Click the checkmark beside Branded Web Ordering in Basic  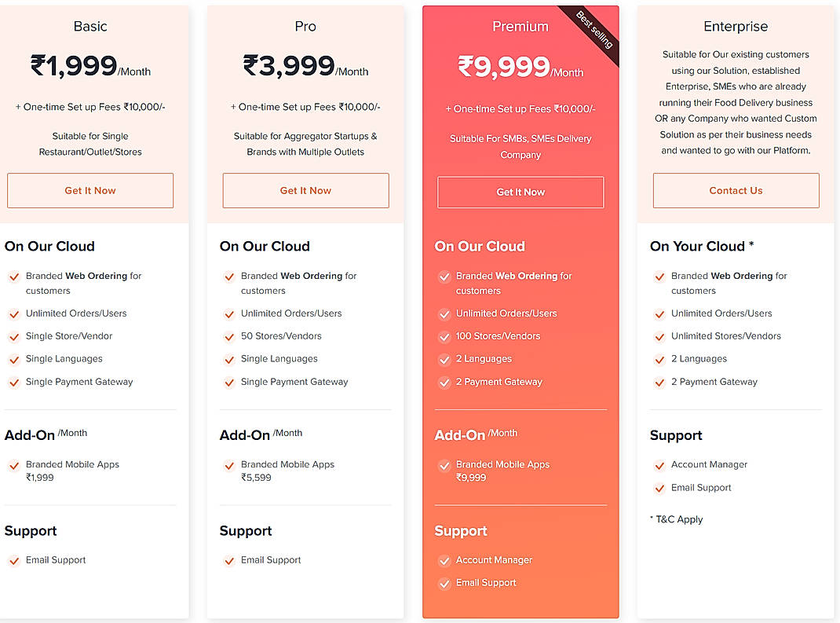click(13, 277)
